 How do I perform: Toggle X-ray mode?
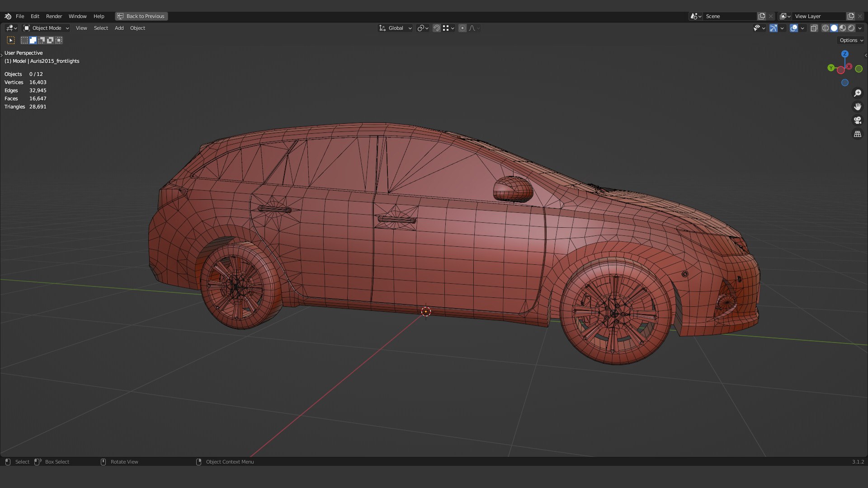tap(814, 28)
